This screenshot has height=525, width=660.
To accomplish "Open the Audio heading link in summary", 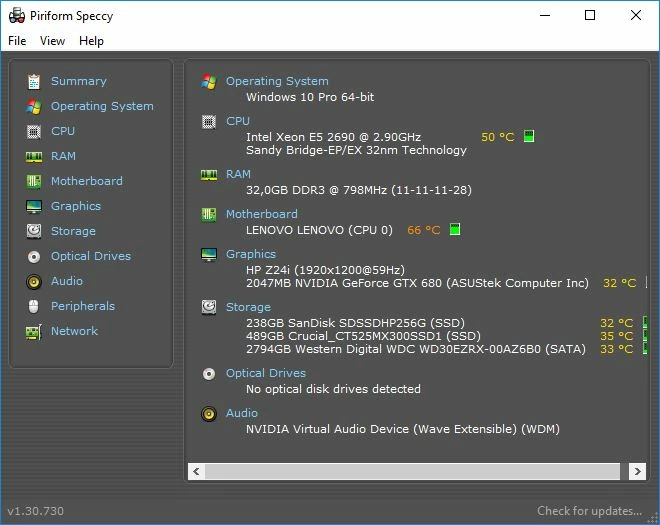I will coord(242,413).
